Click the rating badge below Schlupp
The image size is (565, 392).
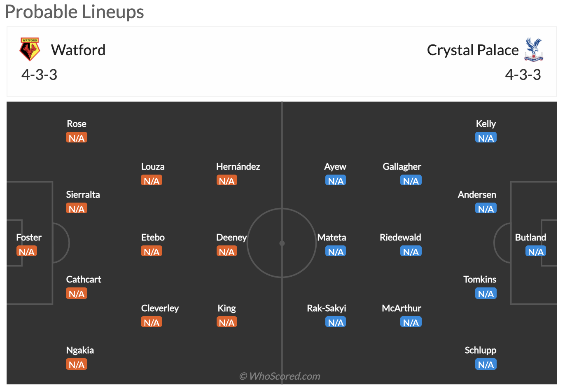486,364
